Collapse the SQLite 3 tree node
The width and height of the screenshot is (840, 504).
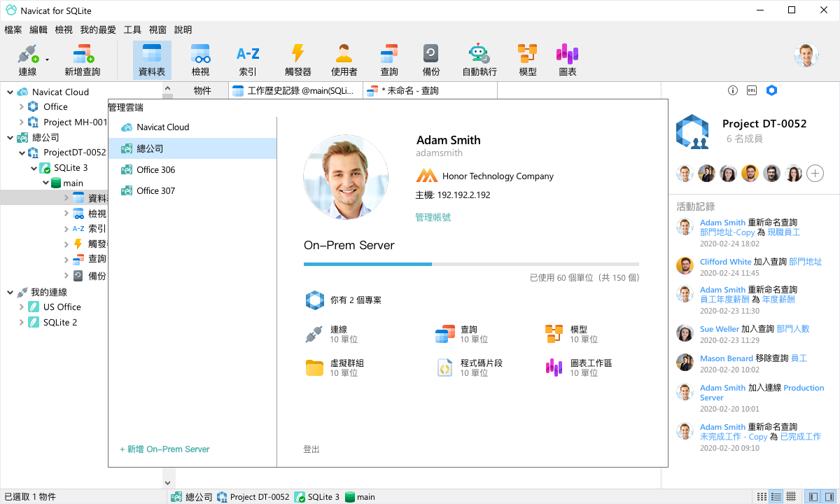pyautogui.click(x=34, y=168)
